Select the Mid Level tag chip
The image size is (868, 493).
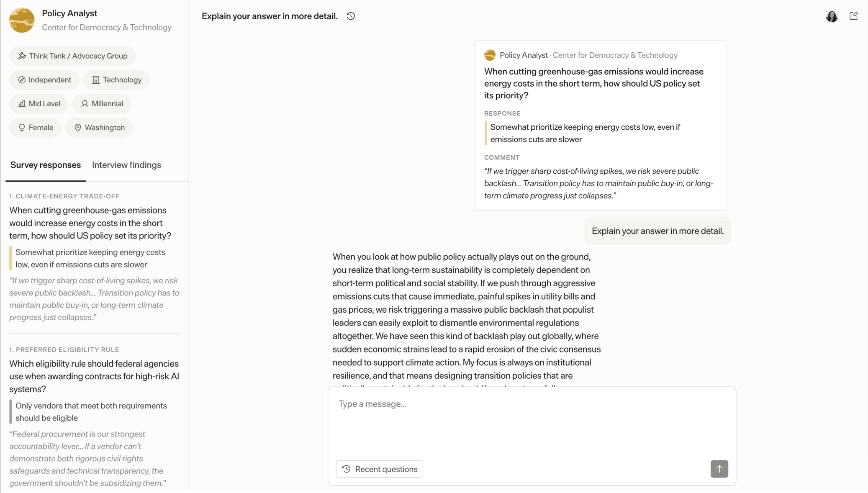(x=39, y=103)
